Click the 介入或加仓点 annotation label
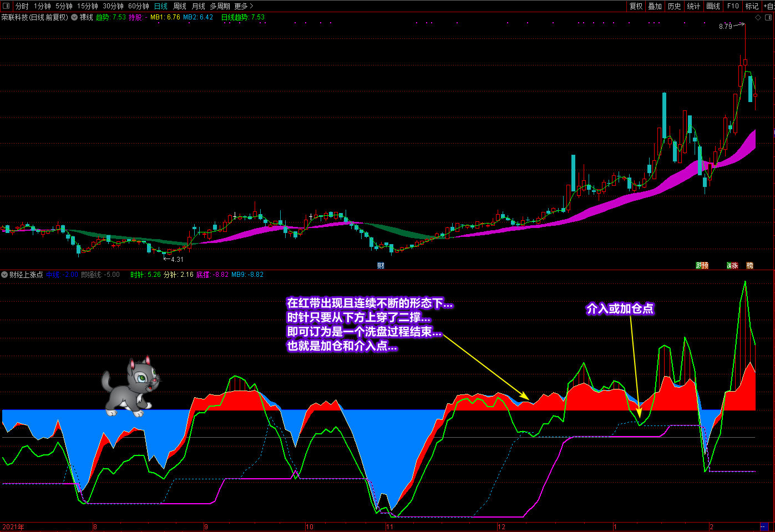The image size is (775, 532). tap(620, 309)
